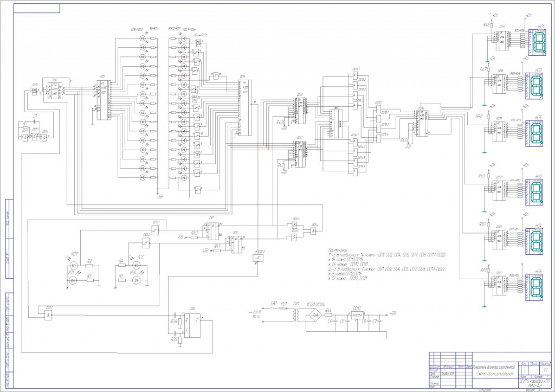Select the HG4 seven-segment display symbol

click(534, 241)
